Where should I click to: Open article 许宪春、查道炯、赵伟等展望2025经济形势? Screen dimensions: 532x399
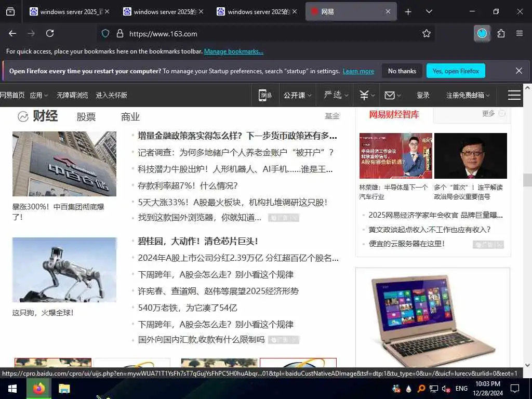coord(218,291)
